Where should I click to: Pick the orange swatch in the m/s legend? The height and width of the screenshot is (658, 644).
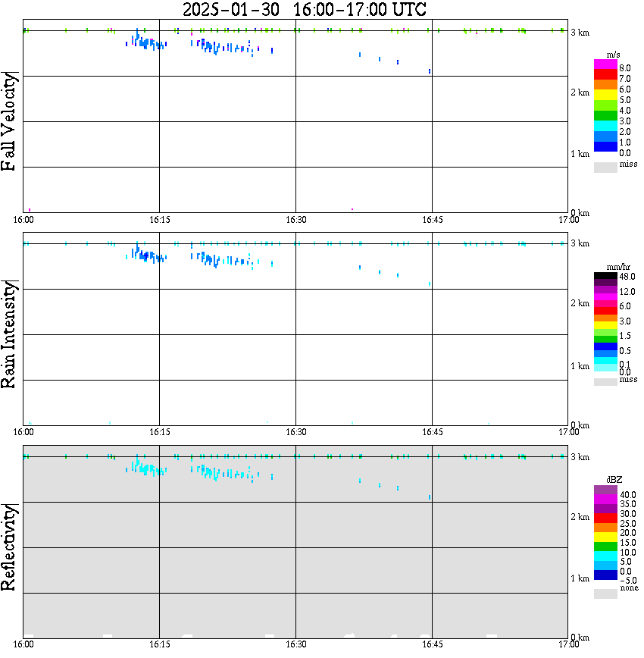point(605,85)
